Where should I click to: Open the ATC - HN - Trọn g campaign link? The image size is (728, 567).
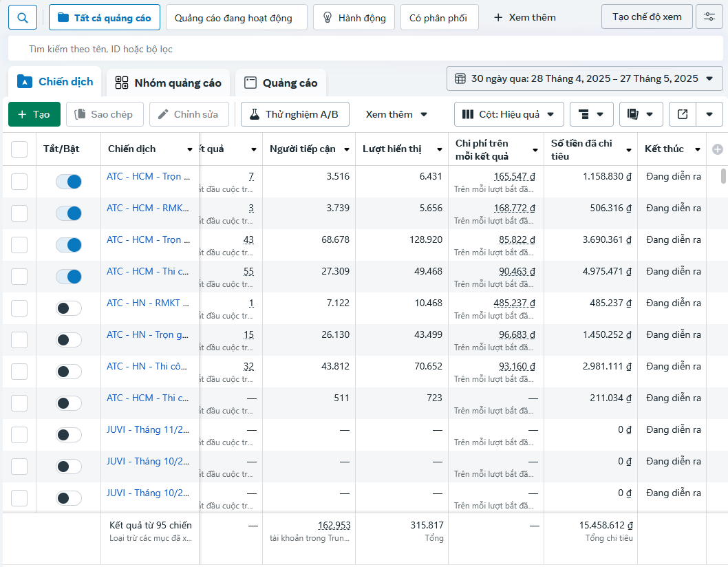pyautogui.click(x=147, y=335)
